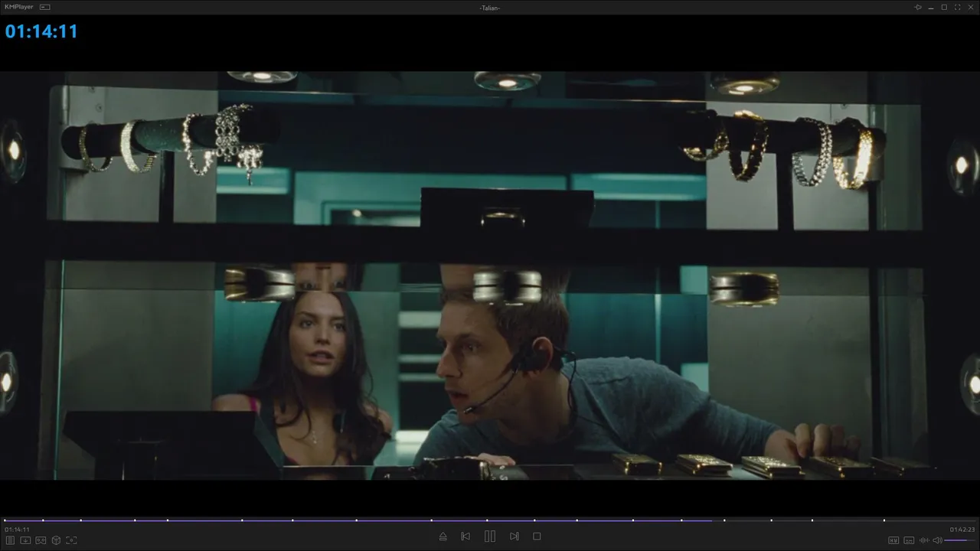Pin the player window on top
Screen dimensions: 980x551
tap(918, 7)
